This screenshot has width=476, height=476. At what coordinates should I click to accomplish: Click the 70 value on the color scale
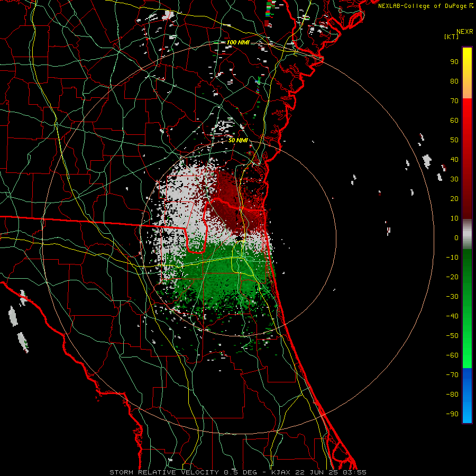click(x=454, y=101)
